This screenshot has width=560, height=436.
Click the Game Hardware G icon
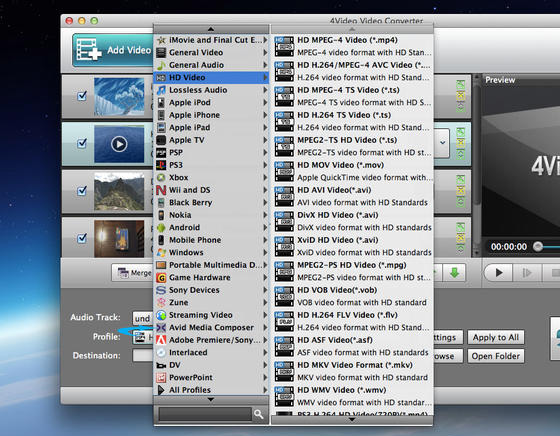click(x=161, y=277)
